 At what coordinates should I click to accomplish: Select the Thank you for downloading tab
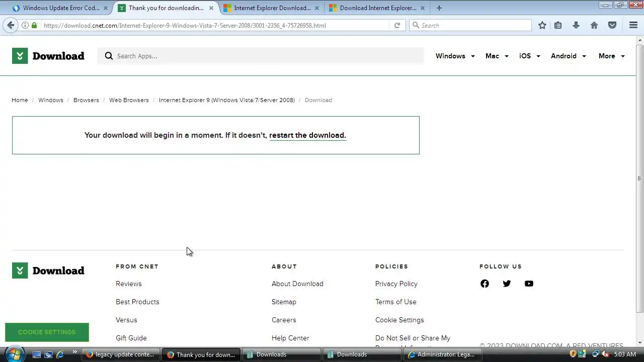[x=166, y=8]
